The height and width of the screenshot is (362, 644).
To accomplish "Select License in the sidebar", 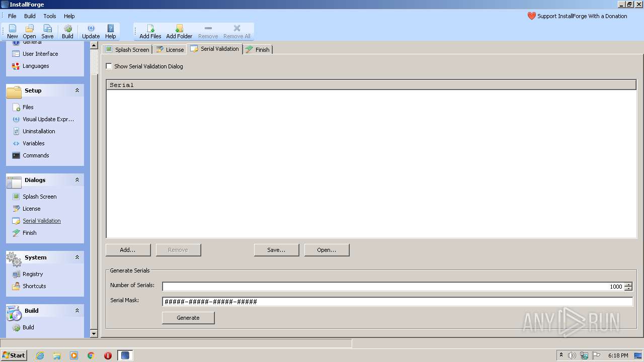I will 32,209.
